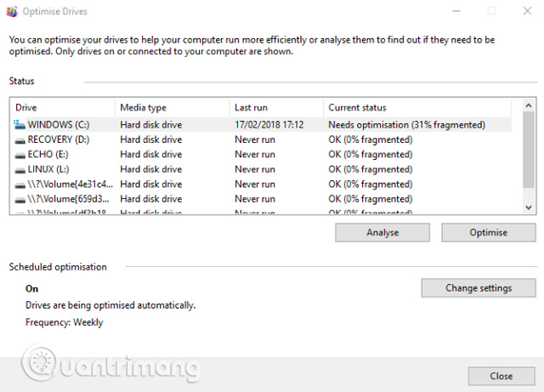Select the Volume{4e31c4 drive icon

[20, 184]
